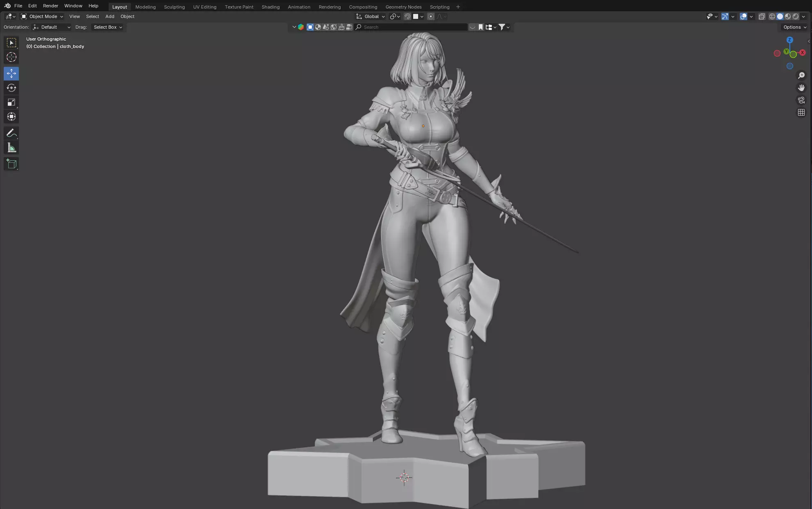Select the Measure tool

coord(11,148)
